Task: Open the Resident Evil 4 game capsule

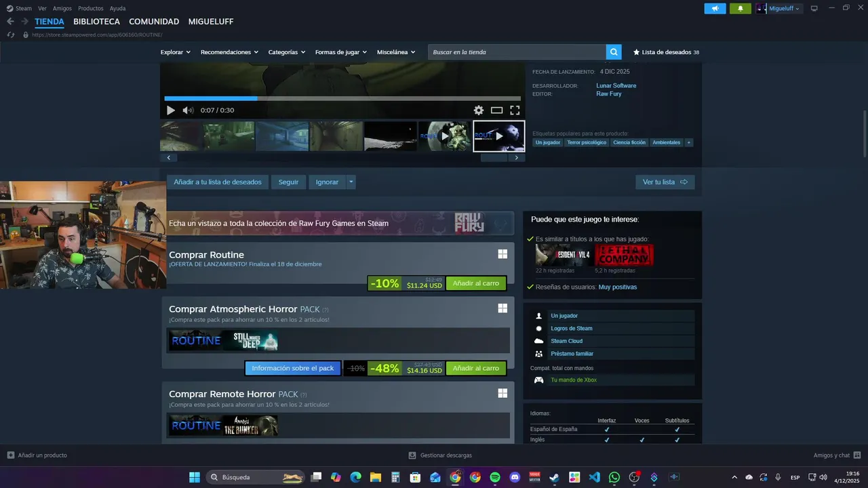Action: click(563, 255)
